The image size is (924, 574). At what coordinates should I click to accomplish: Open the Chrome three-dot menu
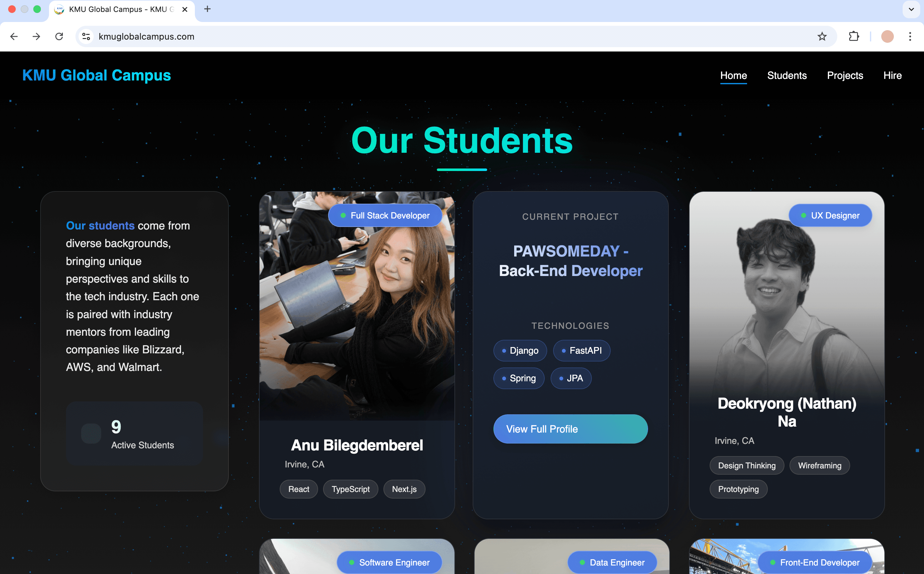[910, 36]
